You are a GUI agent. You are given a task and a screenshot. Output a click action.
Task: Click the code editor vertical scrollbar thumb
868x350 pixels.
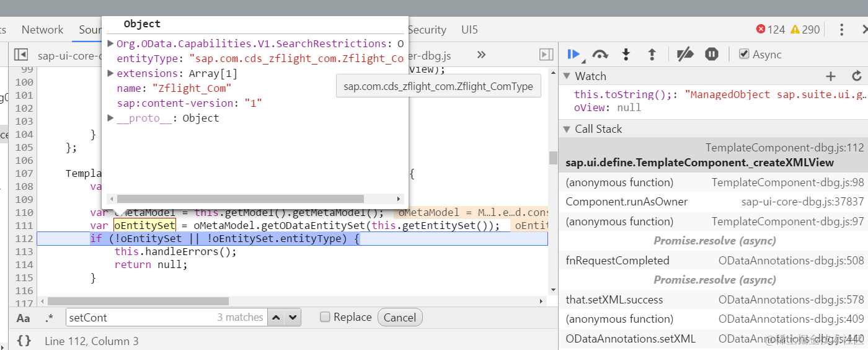point(553,158)
